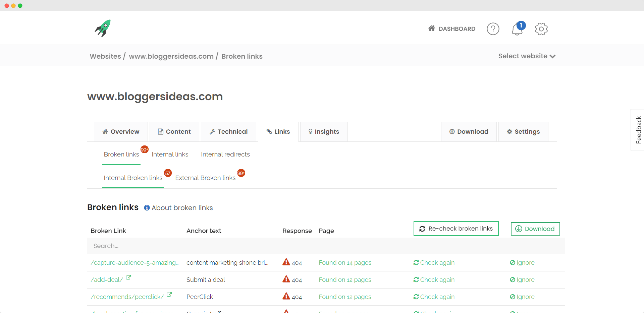Click Re-check broken links button
Image resolution: width=644 pixels, height=313 pixels.
coord(456,229)
